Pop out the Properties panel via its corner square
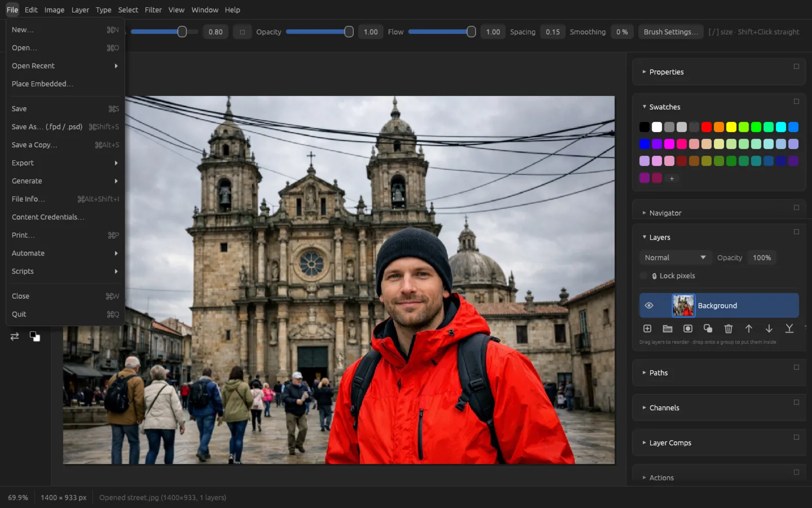The image size is (812, 508). (x=796, y=66)
